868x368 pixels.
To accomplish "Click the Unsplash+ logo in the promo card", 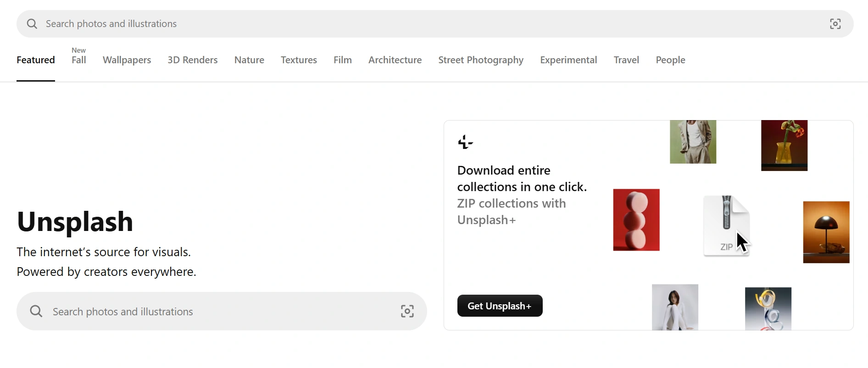I will (466, 142).
